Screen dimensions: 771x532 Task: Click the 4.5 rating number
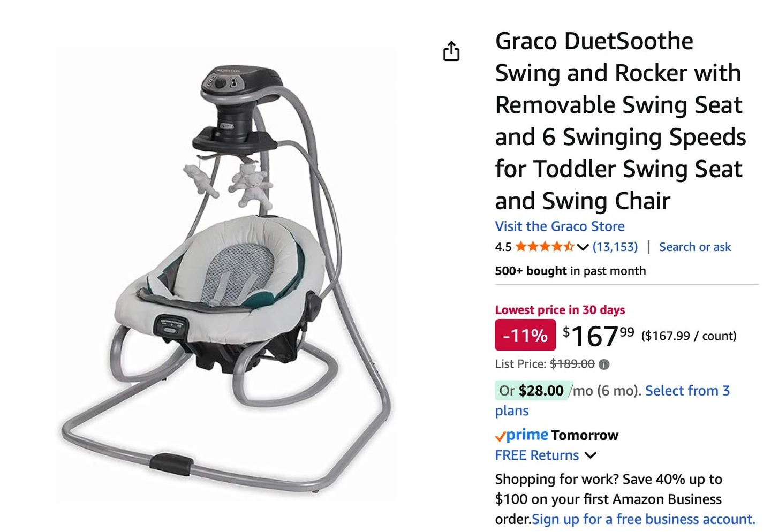click(503, 247)
